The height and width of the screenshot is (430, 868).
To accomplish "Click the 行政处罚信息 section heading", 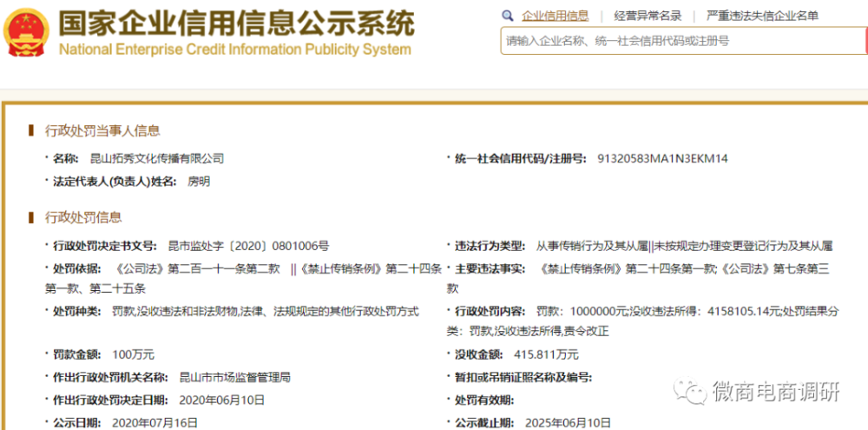I will 83,217.
